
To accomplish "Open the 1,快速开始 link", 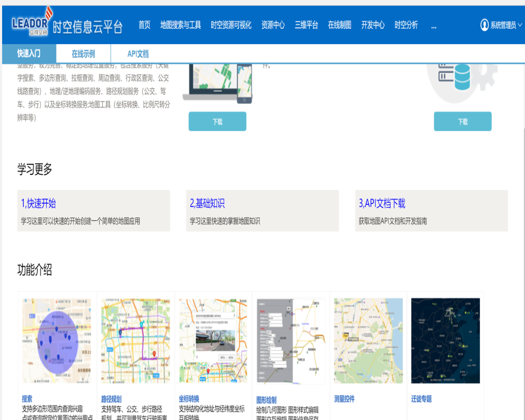I will [x=38, y=204].
